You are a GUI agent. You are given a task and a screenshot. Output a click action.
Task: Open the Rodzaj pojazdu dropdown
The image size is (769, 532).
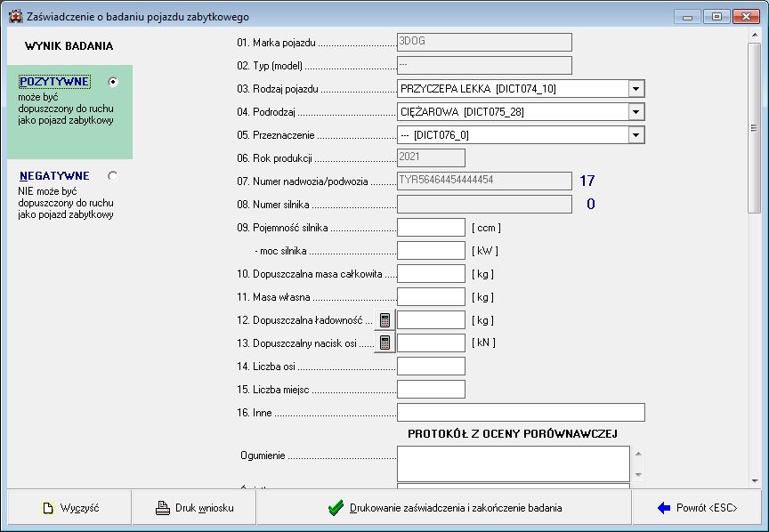tap(635, 89)
